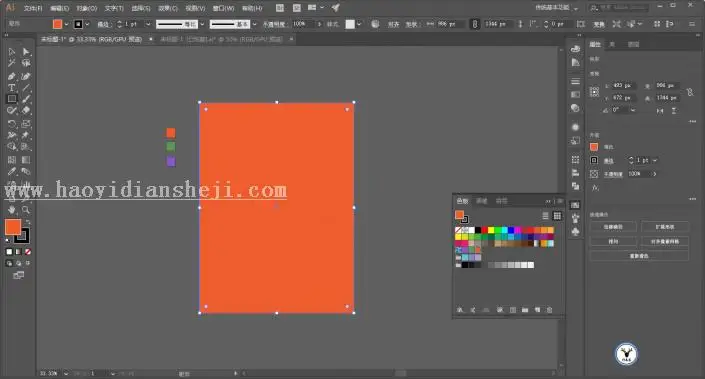This screenshot has width=705, height=379.
Task: Toggle constrain width and height link
Action: click(x=690, y=92)
